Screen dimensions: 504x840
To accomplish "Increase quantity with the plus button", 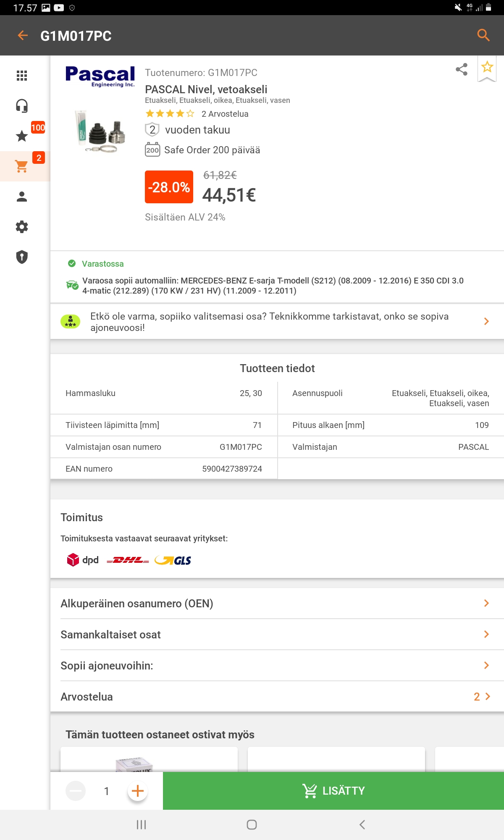I will tap(138, 791).
